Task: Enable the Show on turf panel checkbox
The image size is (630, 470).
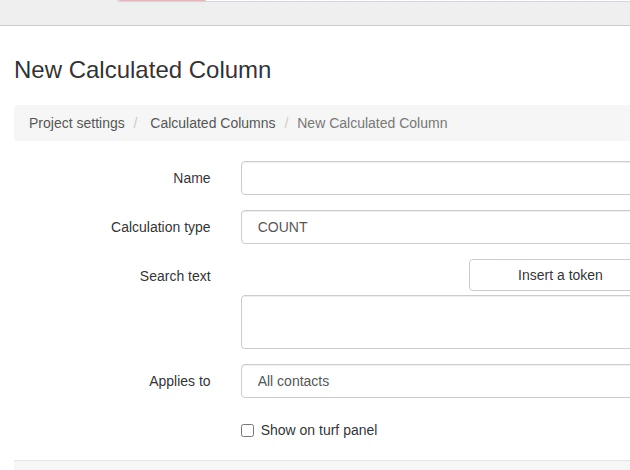Action: click(248, 430)
